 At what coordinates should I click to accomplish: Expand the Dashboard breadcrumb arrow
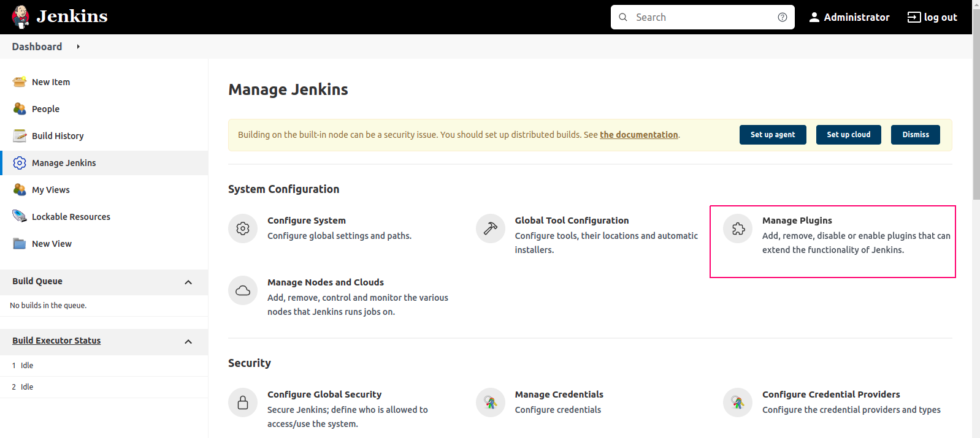[78, 47]
